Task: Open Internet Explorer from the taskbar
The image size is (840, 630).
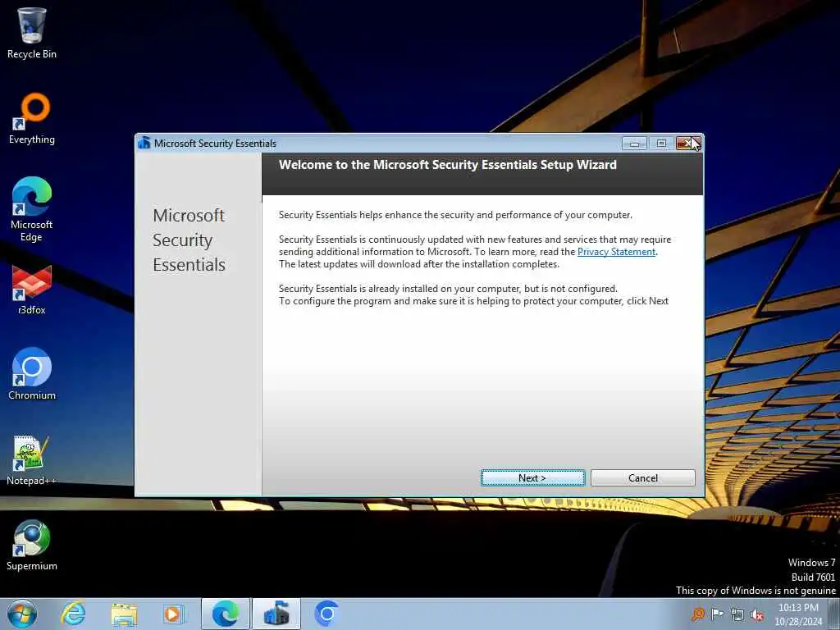Action: pos(73,614)
